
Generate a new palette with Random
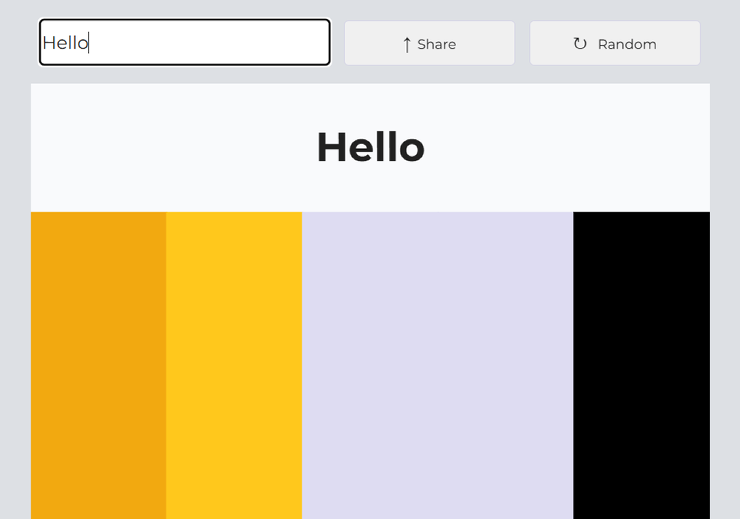coord(615,43)
